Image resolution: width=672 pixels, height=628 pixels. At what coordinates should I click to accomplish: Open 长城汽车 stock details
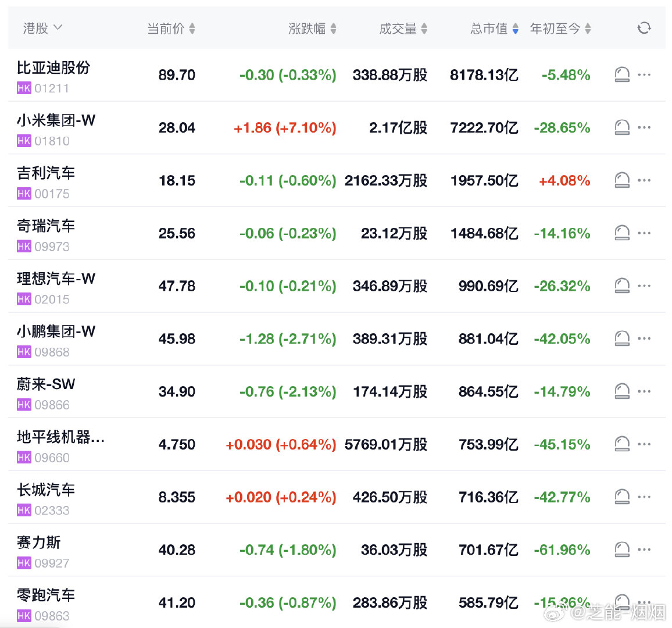(46, 490)
